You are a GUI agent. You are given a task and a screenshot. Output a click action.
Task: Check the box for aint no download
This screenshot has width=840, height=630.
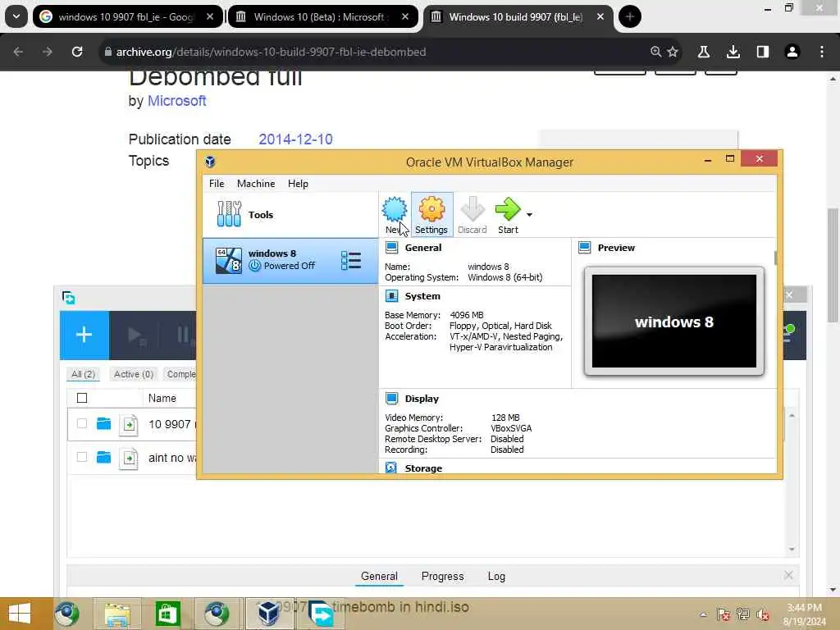[x=82, y=457]
